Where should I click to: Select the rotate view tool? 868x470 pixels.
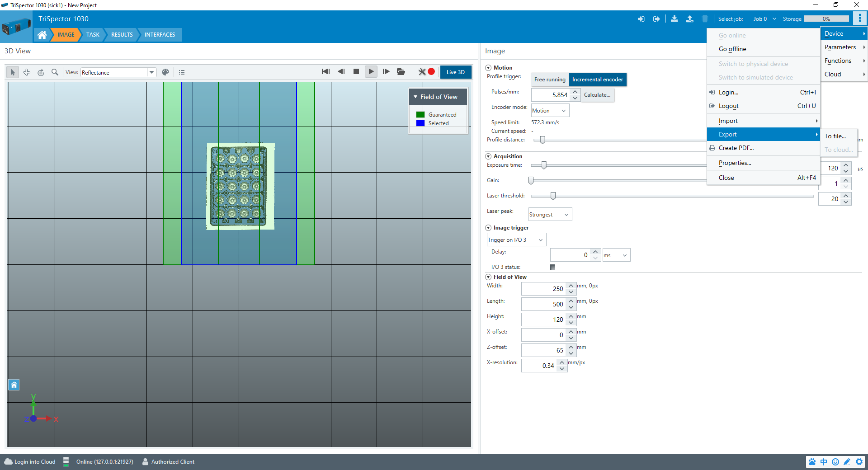[41, 72]
